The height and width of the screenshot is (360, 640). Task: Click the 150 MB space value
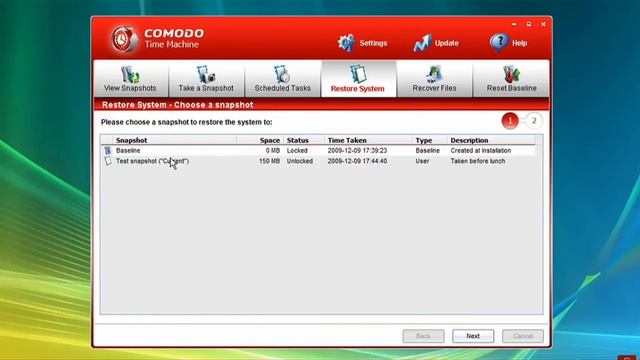(269, 161)
